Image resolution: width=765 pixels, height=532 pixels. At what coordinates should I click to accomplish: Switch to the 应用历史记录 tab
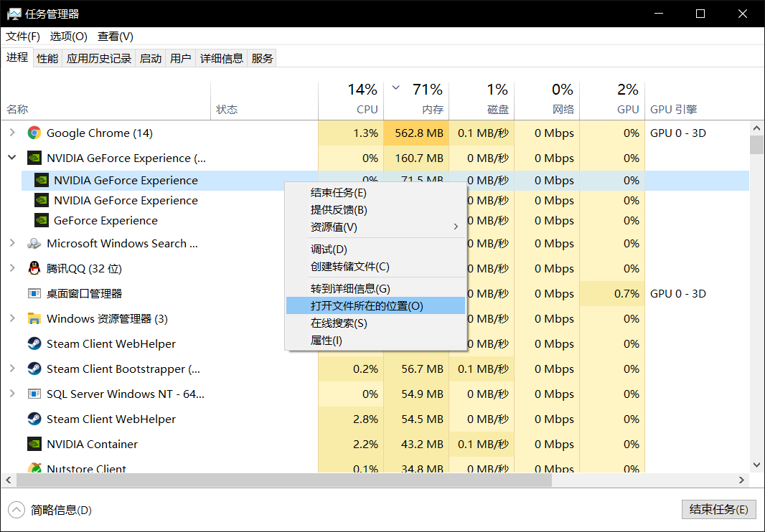(x=99, y=59)
